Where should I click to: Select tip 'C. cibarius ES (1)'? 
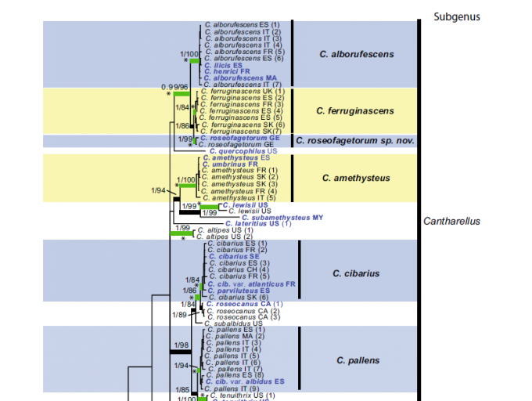click(237, 244)
